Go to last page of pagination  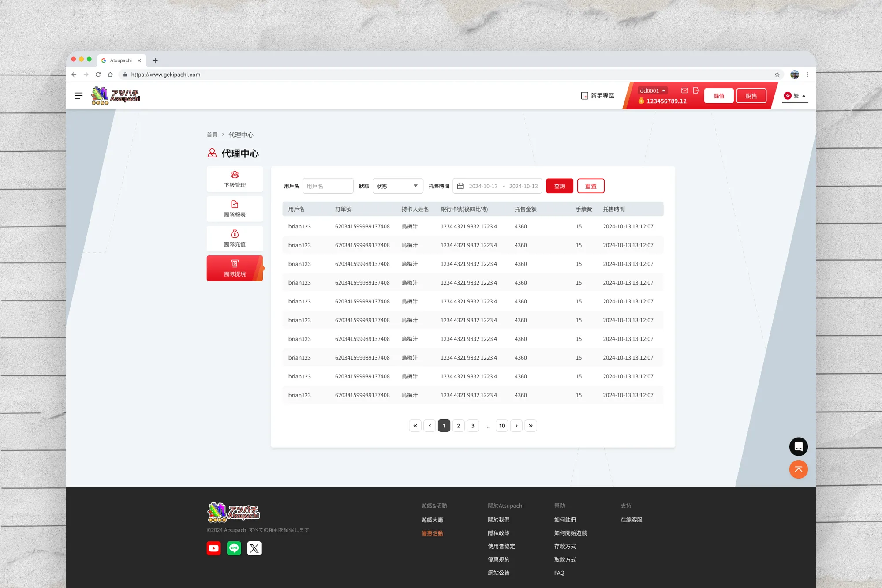[531, 426]
